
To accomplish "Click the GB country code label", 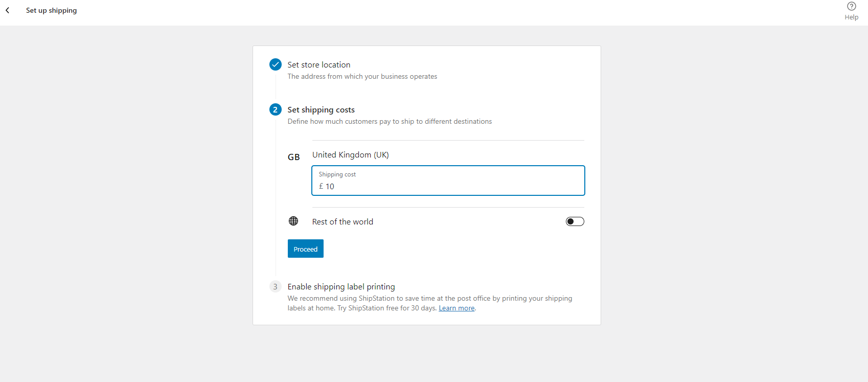I will 294,157.
